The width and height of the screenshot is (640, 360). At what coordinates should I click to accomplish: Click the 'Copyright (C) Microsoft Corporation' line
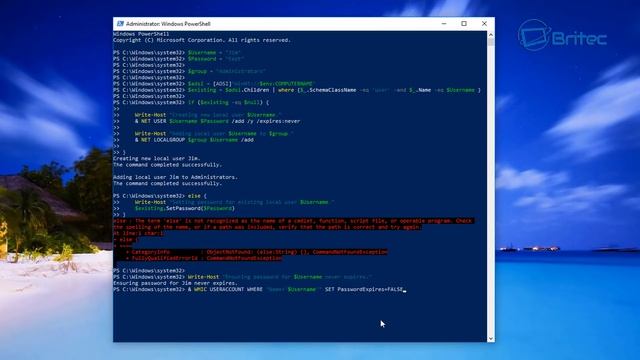202,40
